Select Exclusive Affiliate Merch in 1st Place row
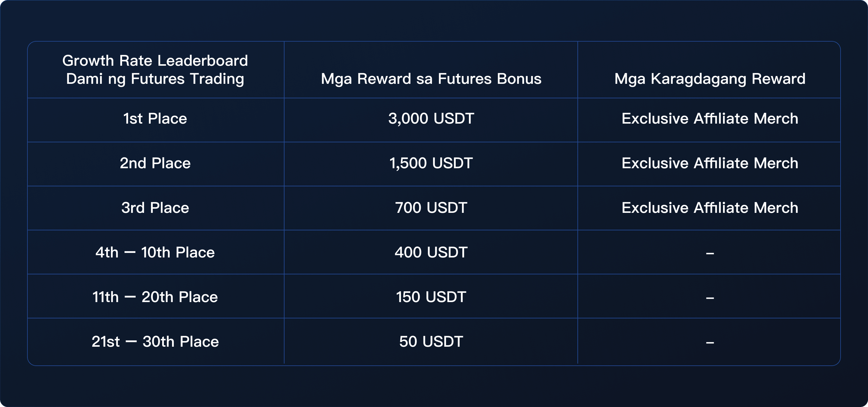The image size is (868, 407). click(710, 118)
